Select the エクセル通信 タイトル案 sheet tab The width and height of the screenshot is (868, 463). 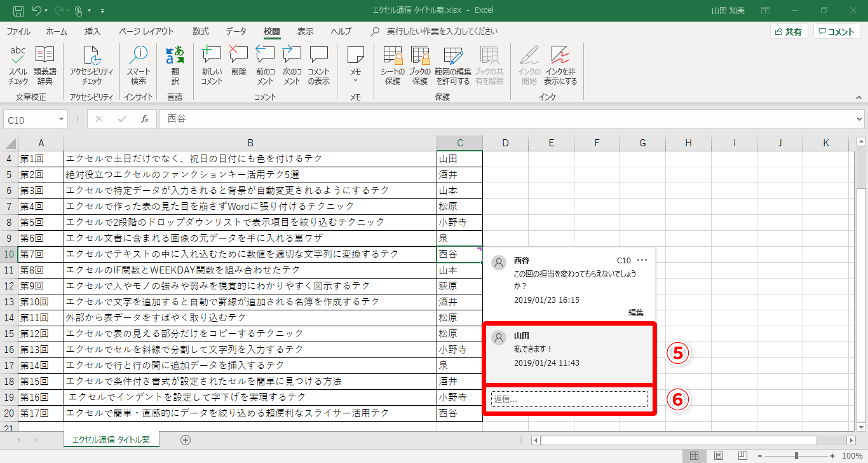[x=111, y=439]
